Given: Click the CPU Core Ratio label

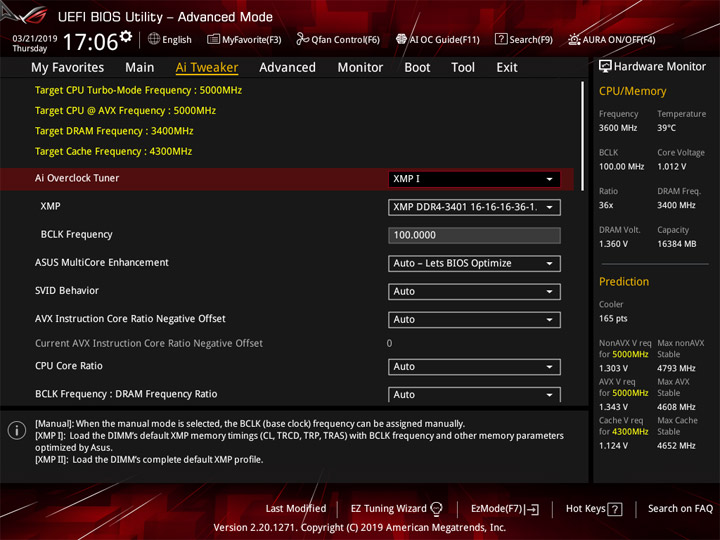Looking at the screenshot, I should [68, 366].
